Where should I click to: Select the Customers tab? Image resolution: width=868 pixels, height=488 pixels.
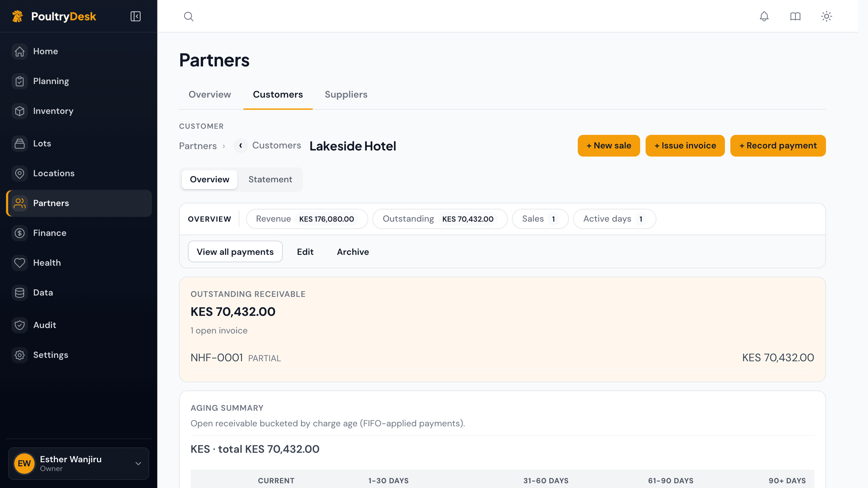pos(278,94)
